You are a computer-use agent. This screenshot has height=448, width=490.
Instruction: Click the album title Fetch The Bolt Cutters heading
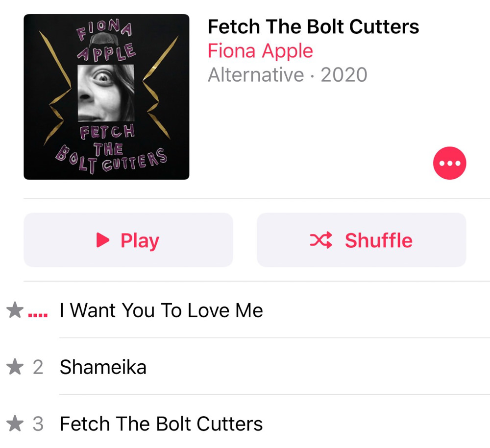[x=314, y=27]
